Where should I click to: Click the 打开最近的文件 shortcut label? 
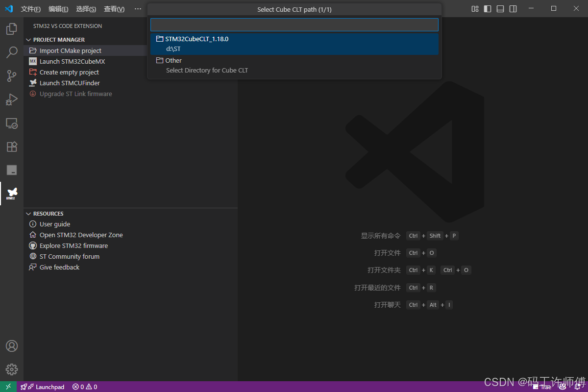coord(378,288)
